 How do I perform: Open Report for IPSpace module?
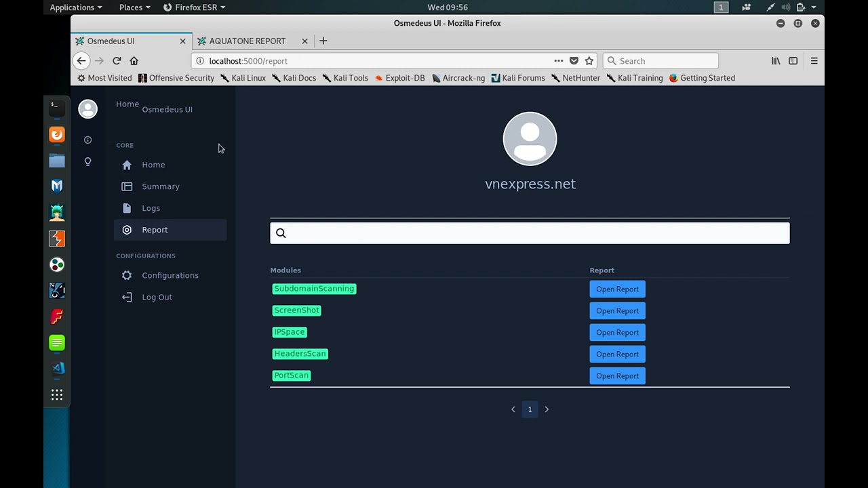617,332
